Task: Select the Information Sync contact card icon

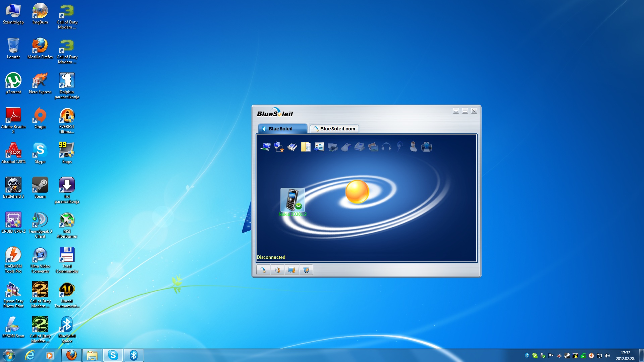Action: [319, 147]
